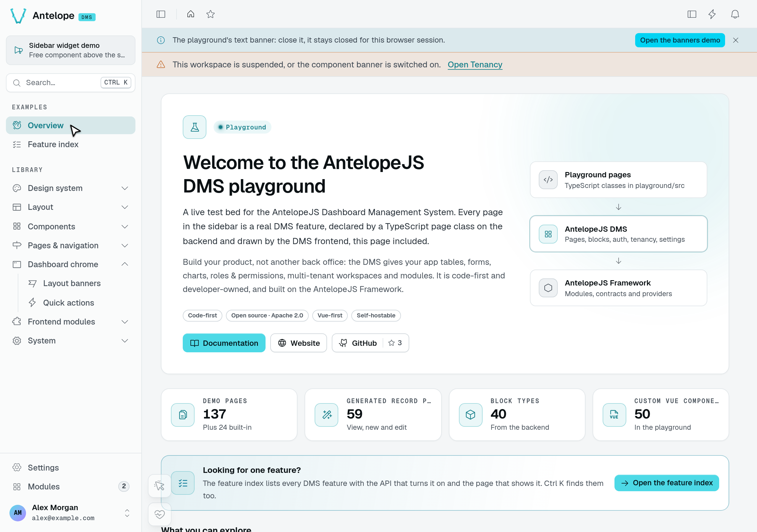This screenshot has width=757, height=532.
Task: Open notifications bell
Action: click(x=735, y=14)
